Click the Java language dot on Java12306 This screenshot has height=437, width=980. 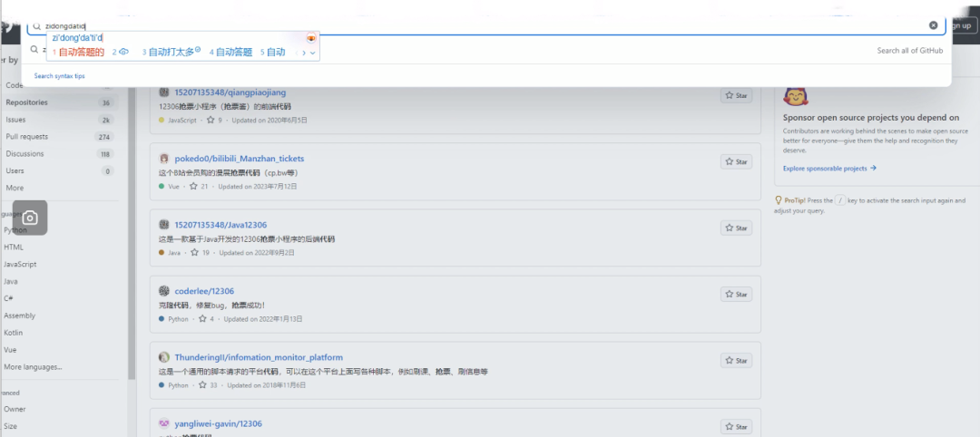pyautogui.click(x=162, y=253)
